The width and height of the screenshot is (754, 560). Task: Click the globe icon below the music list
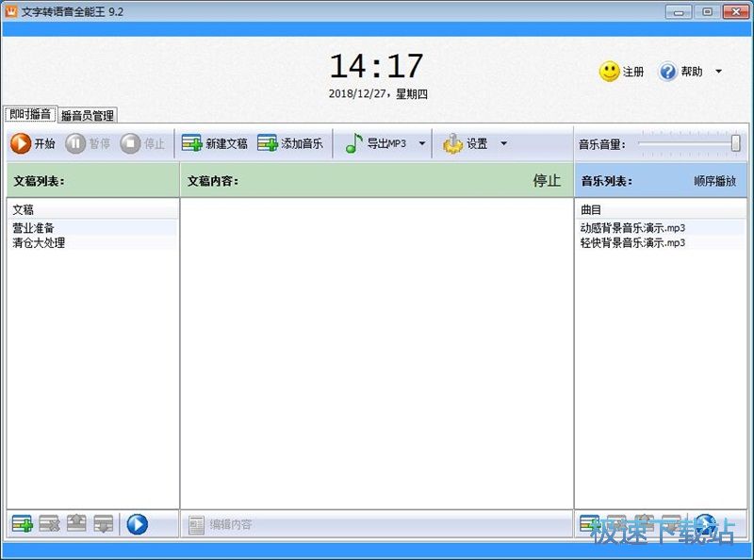(705, 522)
